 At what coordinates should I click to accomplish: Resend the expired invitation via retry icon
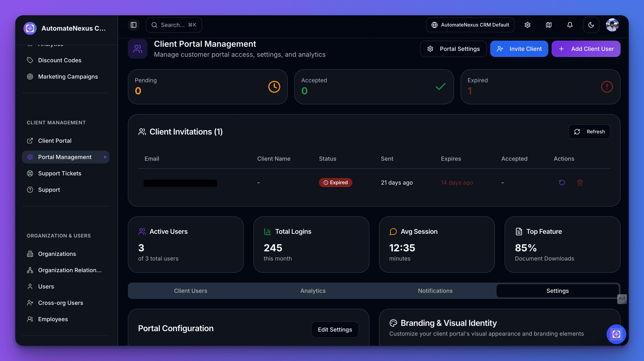click(562, 183)
